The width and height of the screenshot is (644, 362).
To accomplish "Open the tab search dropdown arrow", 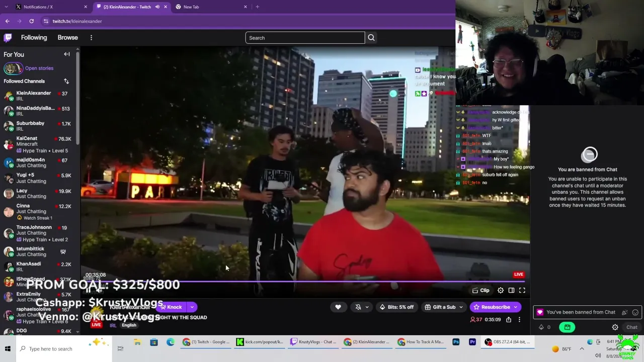I will point(6,7).
